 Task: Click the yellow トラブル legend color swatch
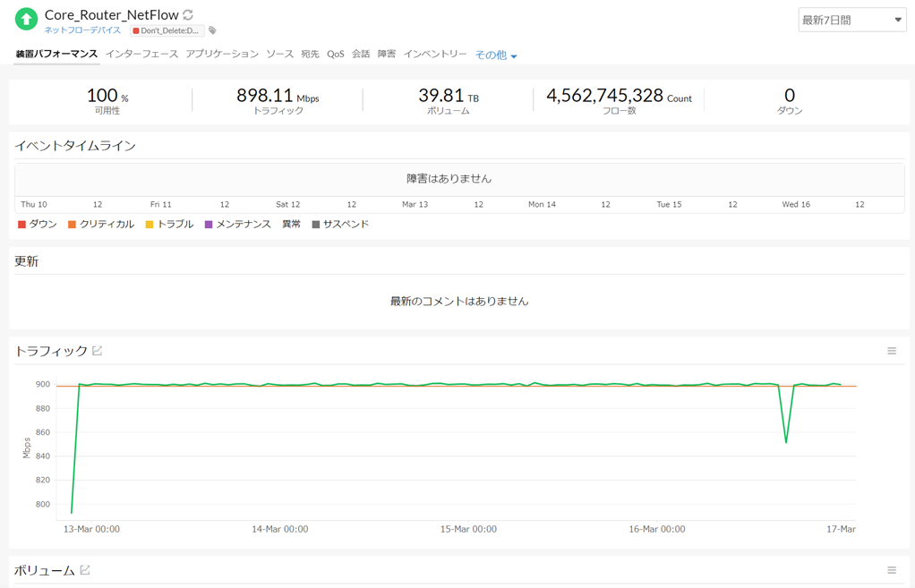point(150,225)
